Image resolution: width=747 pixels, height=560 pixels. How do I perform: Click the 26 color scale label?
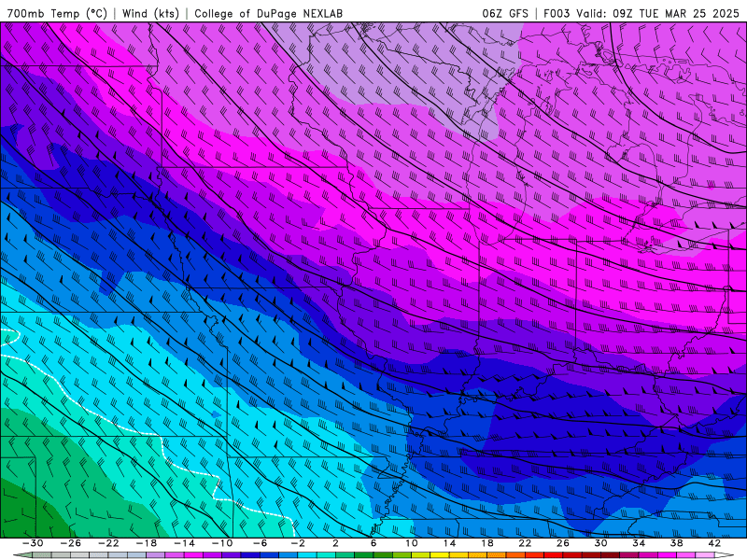click(x=563, y=543)
